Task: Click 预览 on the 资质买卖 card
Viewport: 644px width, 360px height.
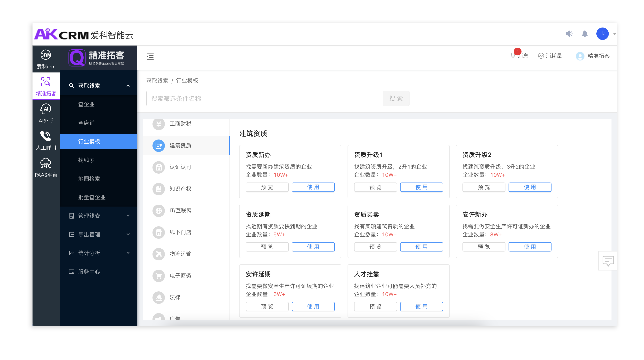Action: [x=375, y=247]
